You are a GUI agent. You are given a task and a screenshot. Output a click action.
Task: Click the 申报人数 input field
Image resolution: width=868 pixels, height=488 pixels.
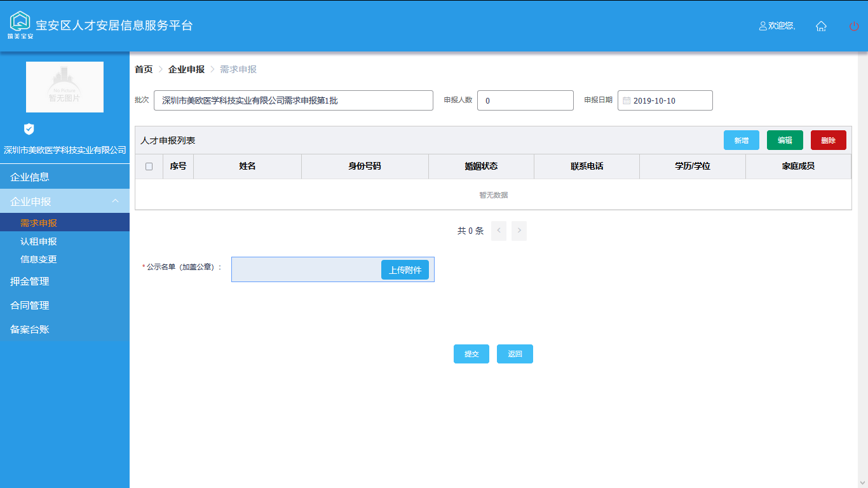[x=525, y=100]
